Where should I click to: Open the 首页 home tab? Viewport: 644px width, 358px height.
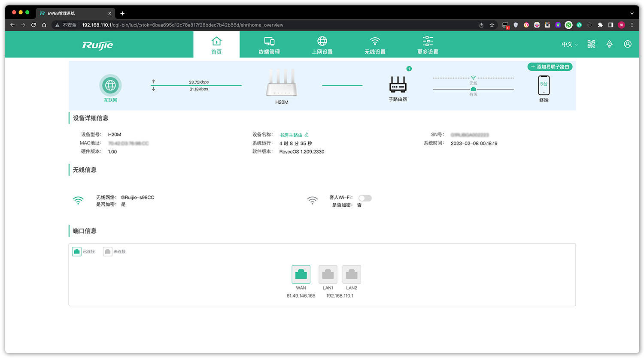216,45
